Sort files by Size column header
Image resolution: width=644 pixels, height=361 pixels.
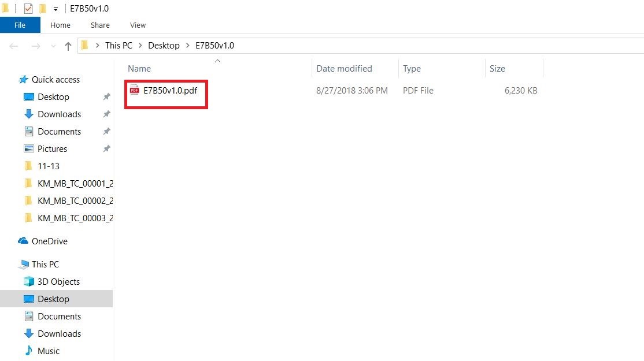(x=497, y=69)
